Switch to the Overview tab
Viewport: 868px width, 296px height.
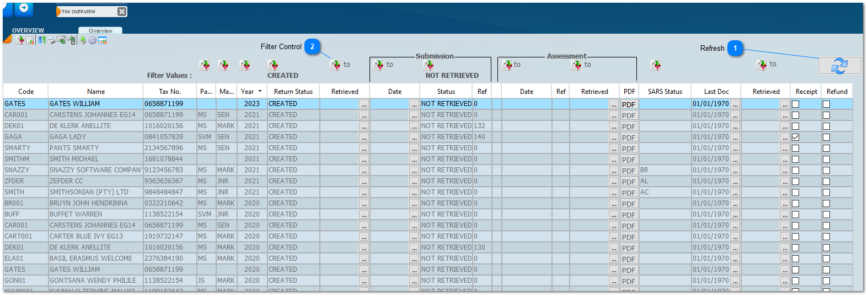(100, 30)
